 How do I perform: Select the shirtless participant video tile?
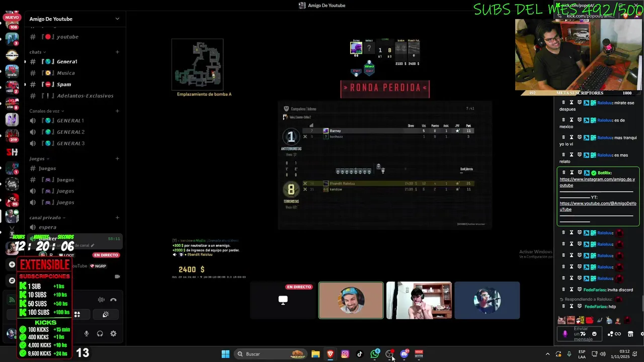419,300
